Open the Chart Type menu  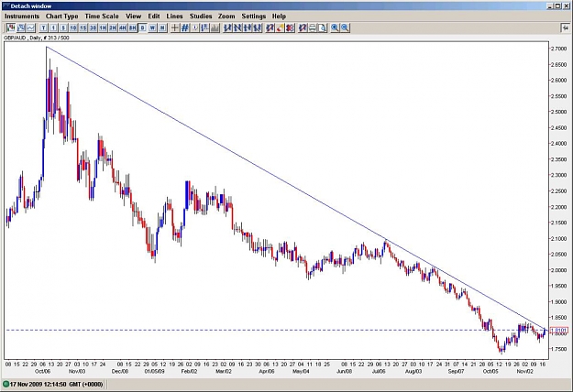pyautogui.click(x=61, y=16)
